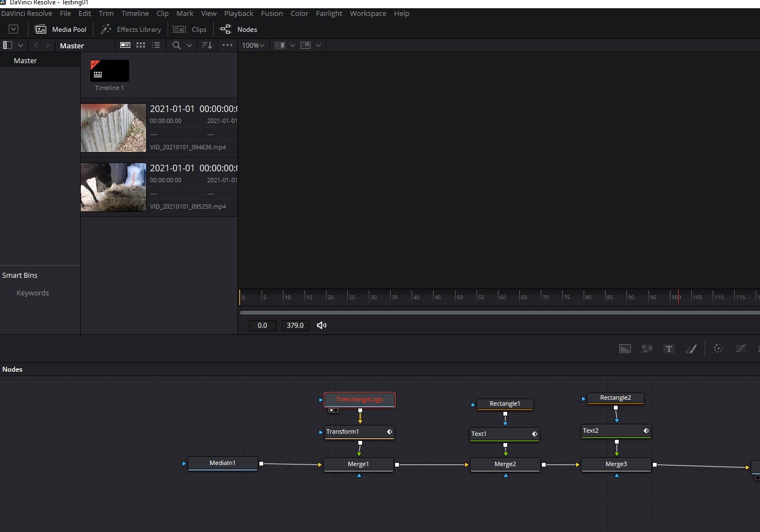Open the media pool three-dot options menu
This screenshot has width=760, height=532.
coord(228,45)
